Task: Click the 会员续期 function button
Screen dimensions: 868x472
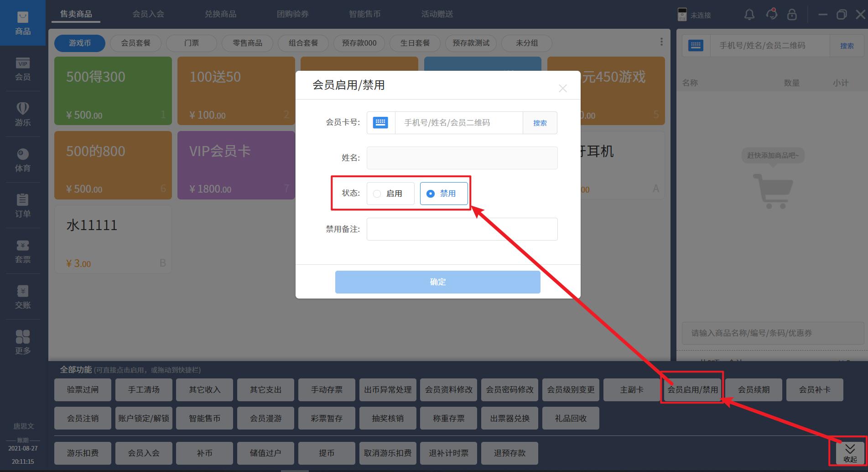Action: point(754,390)
